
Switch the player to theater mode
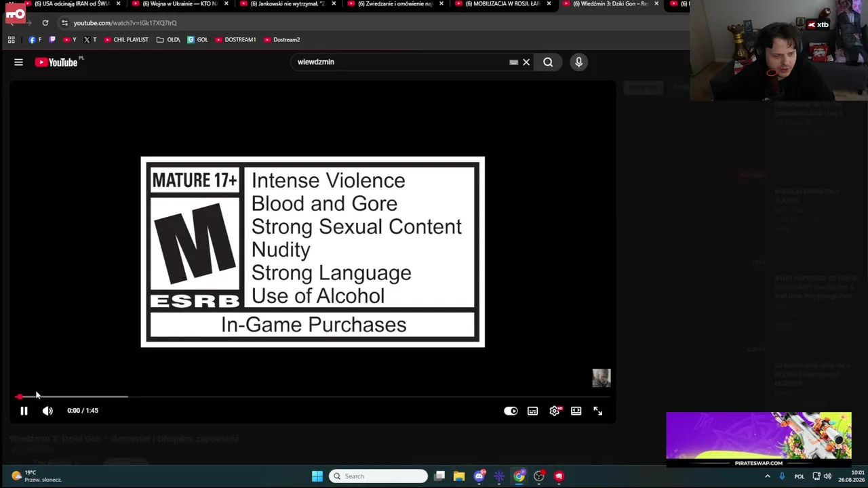(576, 411)
